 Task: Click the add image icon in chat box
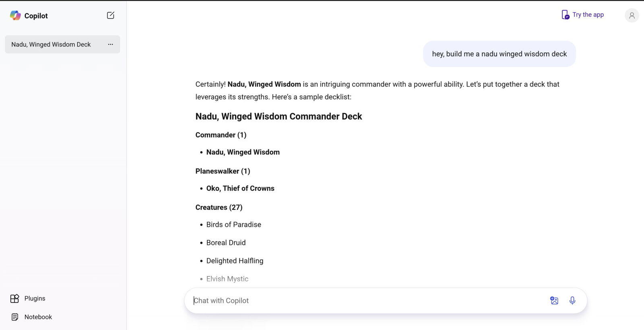[x=554, y=300]
